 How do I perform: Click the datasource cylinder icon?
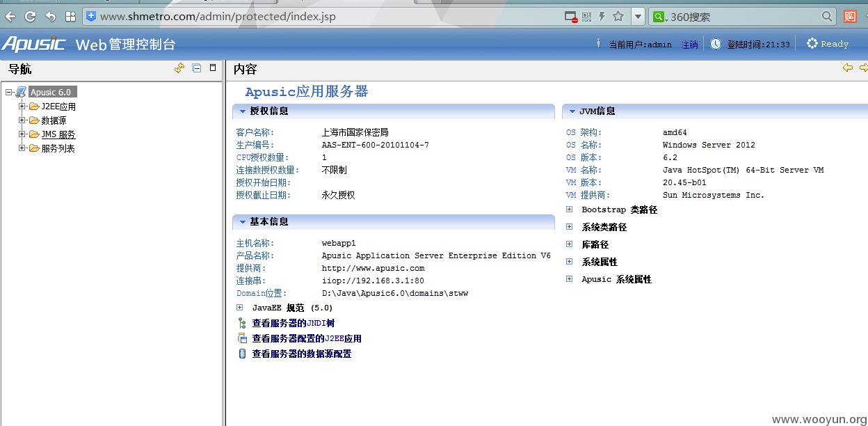(x=242, y=354)
